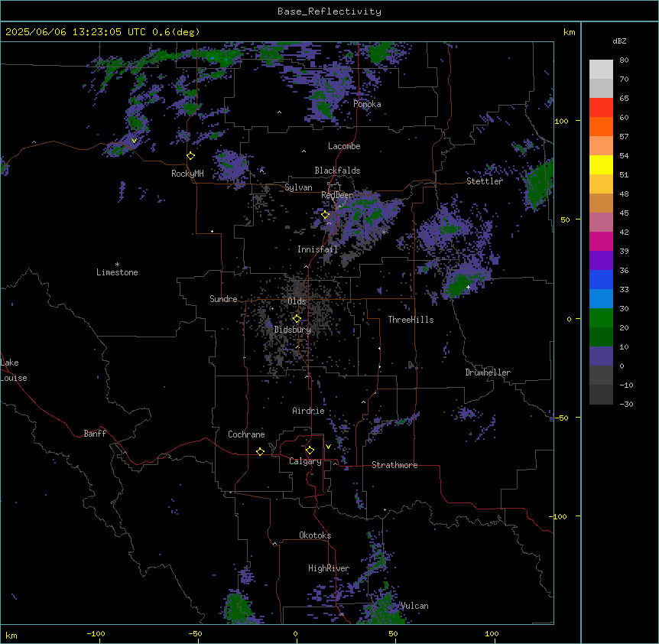The image size is (659, 644).
Task: Click the yellow V marker in northwest storm band
Action: [x=134, y=141]
